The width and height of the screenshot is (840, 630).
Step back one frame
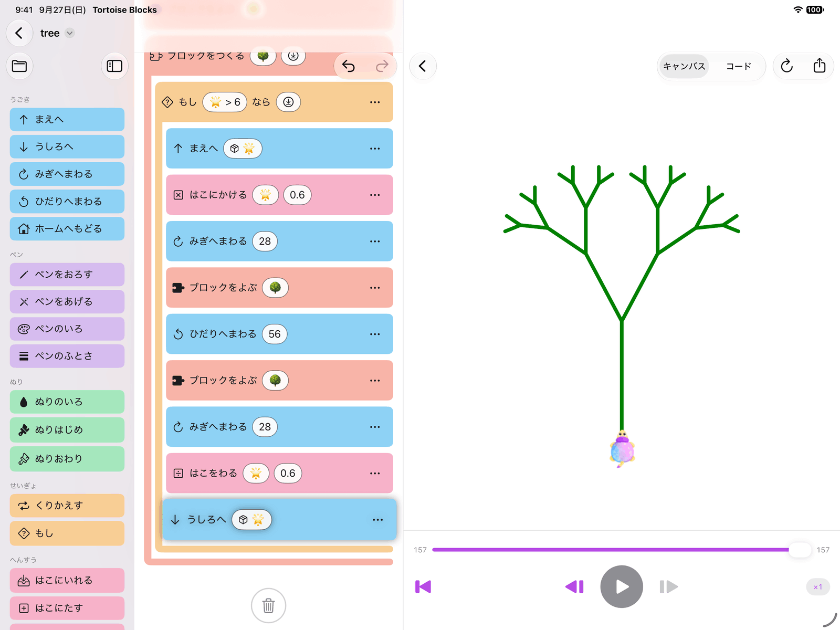coord(574,586)
